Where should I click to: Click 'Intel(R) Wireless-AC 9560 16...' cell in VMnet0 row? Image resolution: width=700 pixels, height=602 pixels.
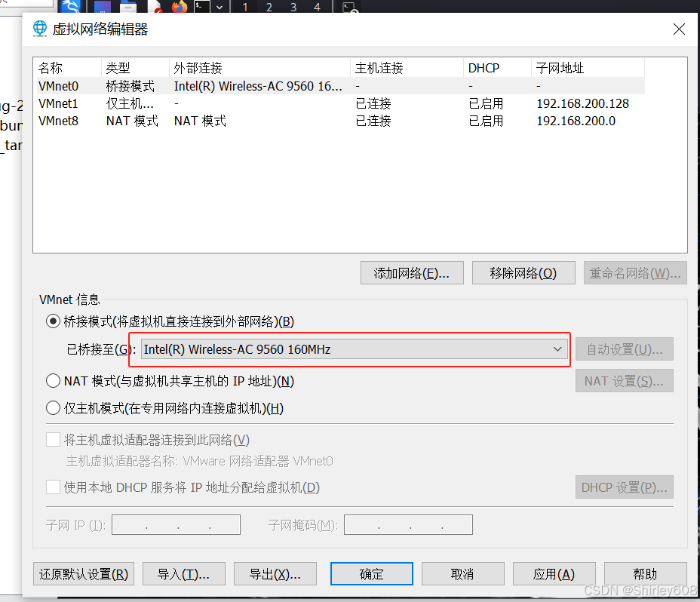(x=258, y=86)
